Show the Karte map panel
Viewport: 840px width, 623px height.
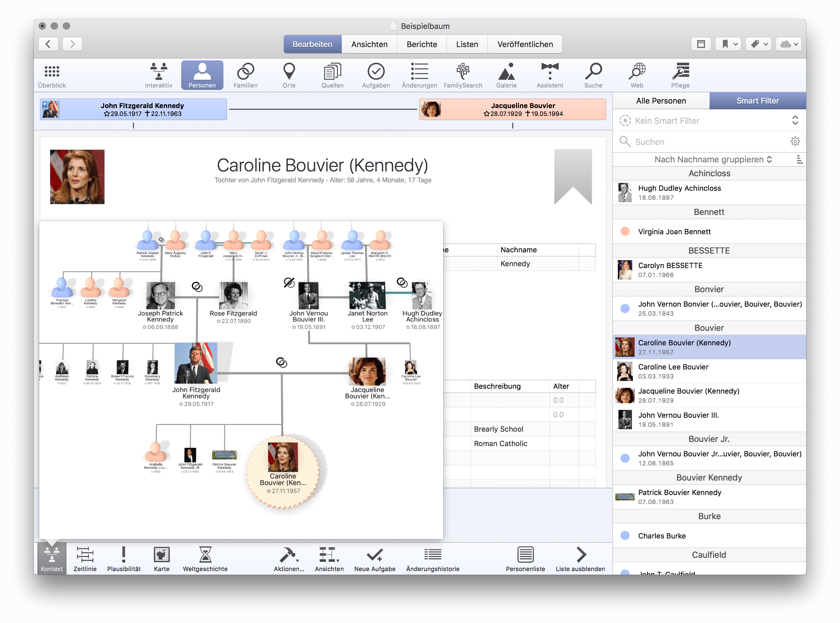[x=162, y=559]
